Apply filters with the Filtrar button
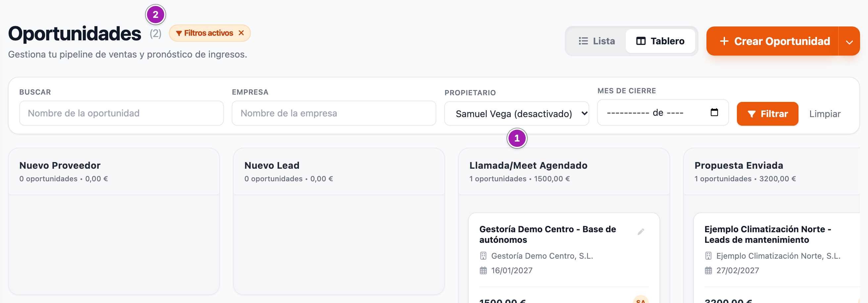The width and height of the screenshot is (868, 303). 767,114
